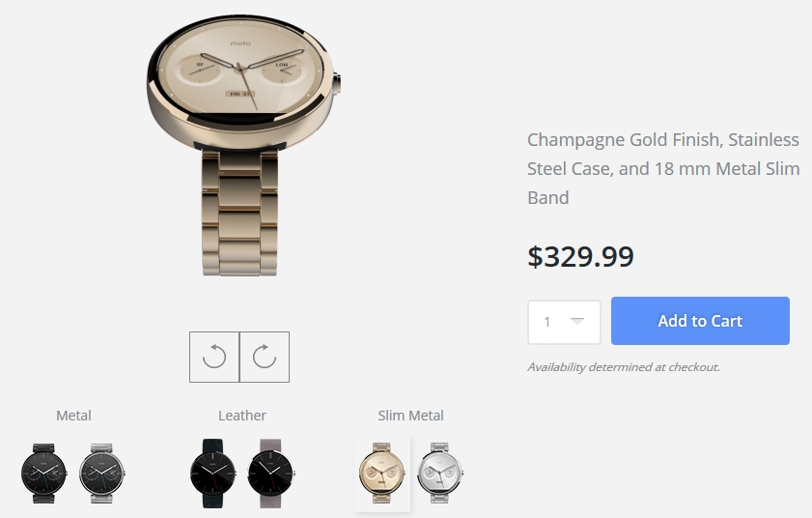812x518 pixels.
Task: Rotate the watch clockwise
Action: (x=265, y=357)
